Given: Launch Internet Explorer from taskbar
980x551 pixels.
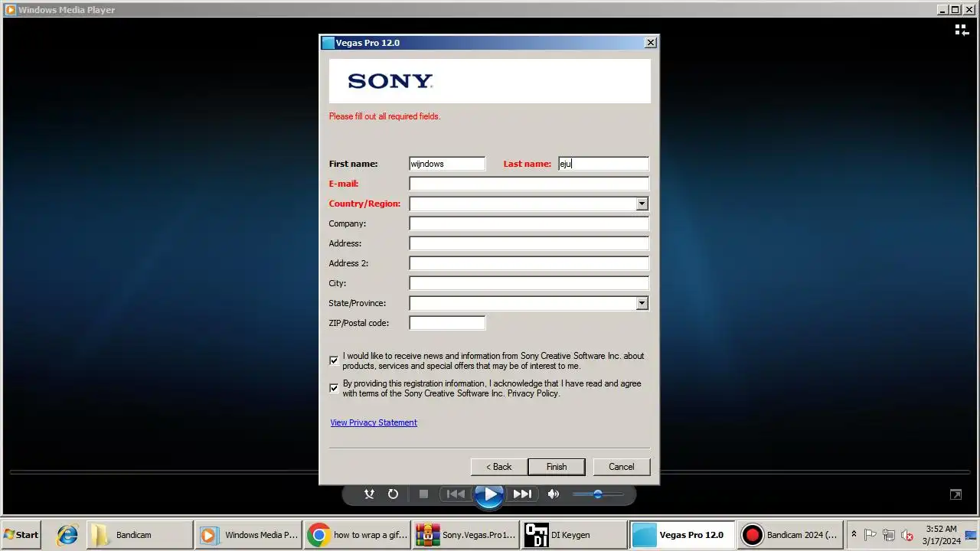Looking at the screenshot, I should [67, 535].
